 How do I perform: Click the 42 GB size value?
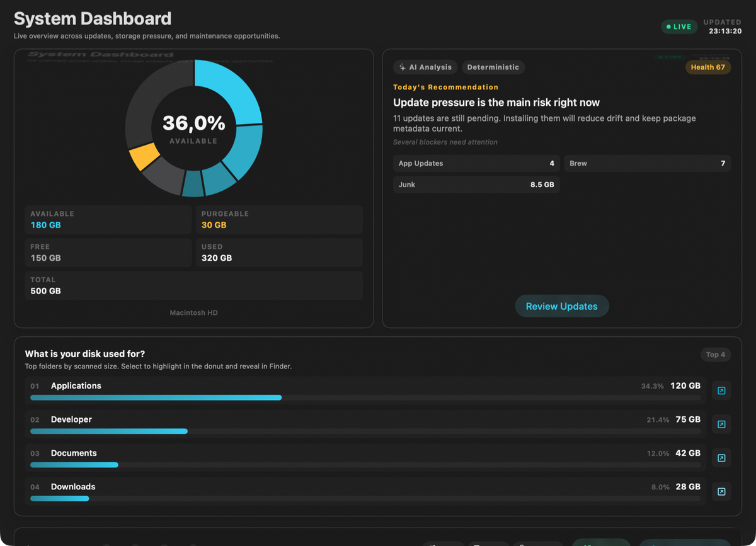[x=688, y=453]
